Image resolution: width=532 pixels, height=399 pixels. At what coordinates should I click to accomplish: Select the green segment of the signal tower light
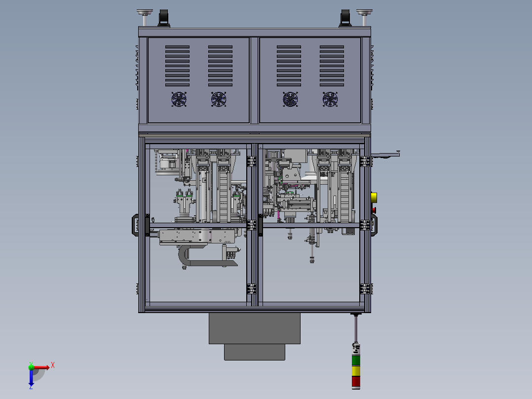[x=356, y=360]
